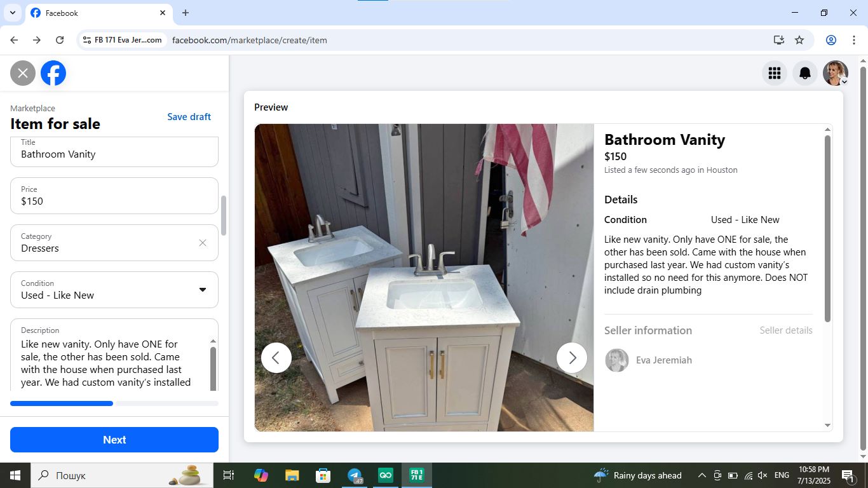The image size is (868, 488).
Task: Click the taskbar search box
Action: (x=122, y=475)
